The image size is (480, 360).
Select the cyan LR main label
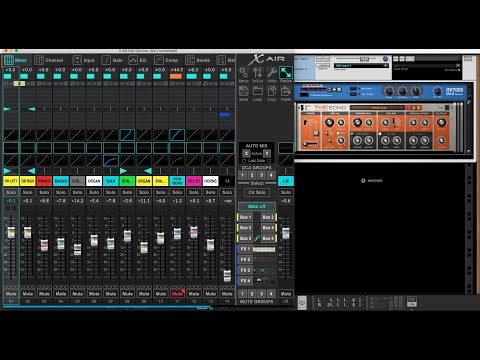point(286,181)
